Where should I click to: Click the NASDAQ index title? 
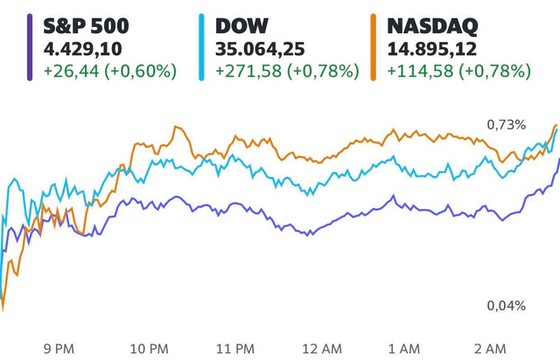[432, 26]
